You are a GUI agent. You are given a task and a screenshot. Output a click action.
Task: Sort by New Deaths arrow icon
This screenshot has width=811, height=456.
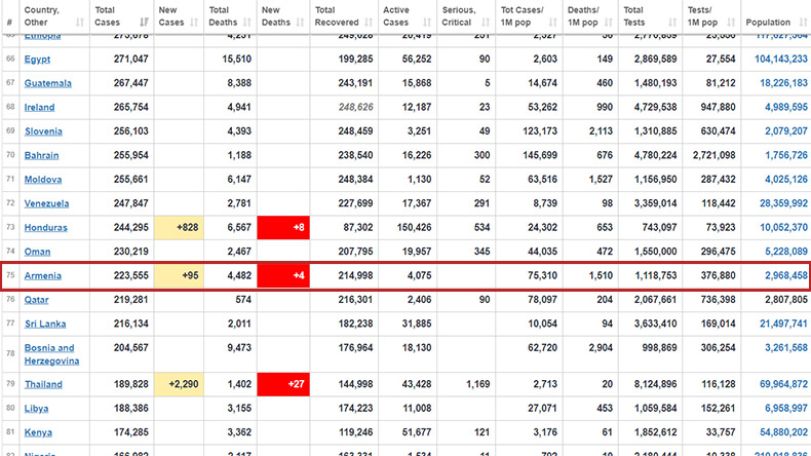coord(300,22)
